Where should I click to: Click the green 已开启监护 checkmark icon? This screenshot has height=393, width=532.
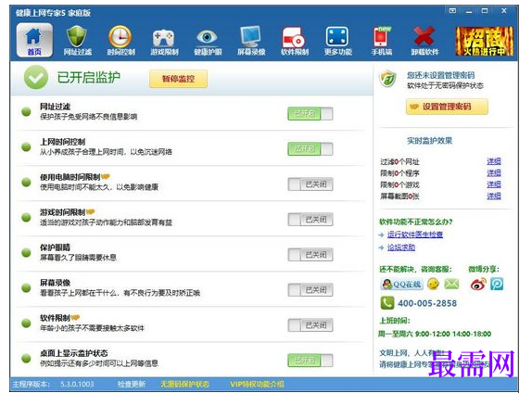pyautogui.click(x=36, y=77)
